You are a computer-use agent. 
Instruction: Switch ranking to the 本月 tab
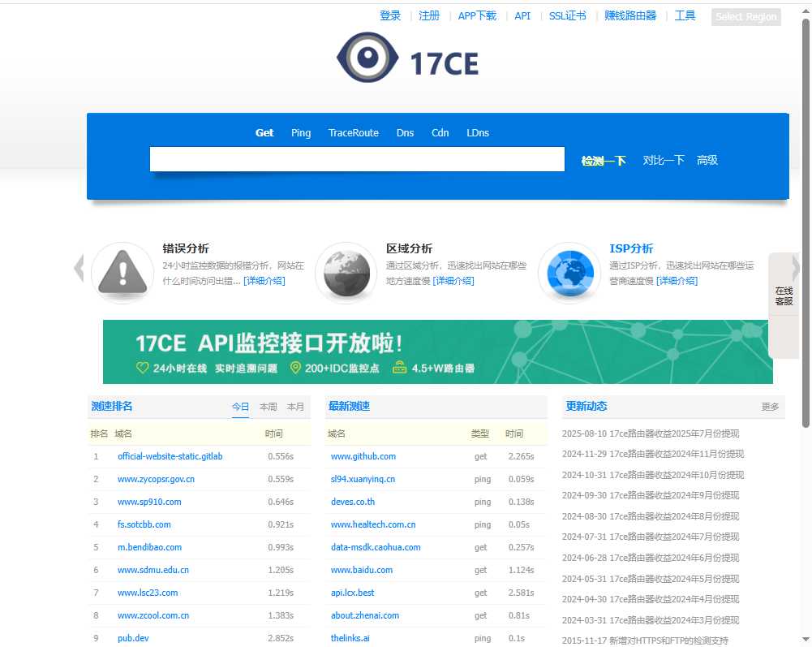point(295,407)
